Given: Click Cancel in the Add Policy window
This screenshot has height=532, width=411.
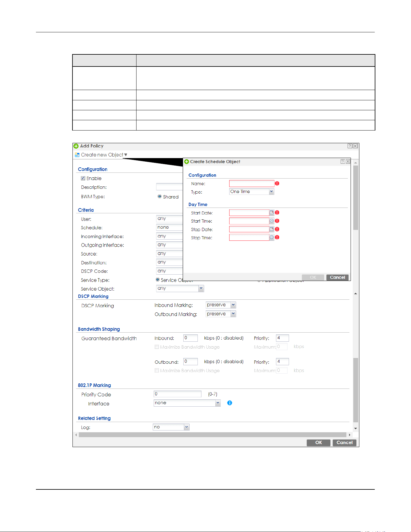Looking at the screenshot, I should [345, 443].
